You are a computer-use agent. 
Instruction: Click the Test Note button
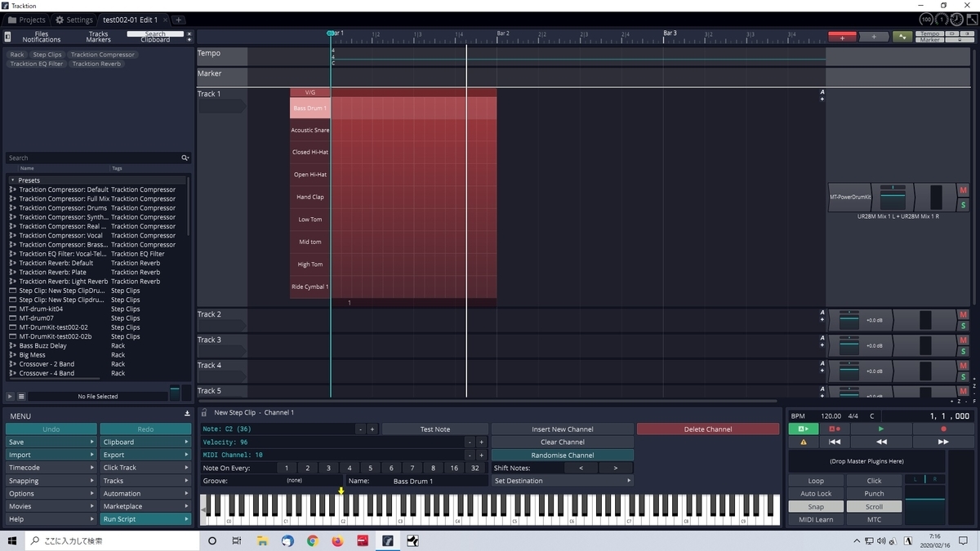click(x=435, y=429)
